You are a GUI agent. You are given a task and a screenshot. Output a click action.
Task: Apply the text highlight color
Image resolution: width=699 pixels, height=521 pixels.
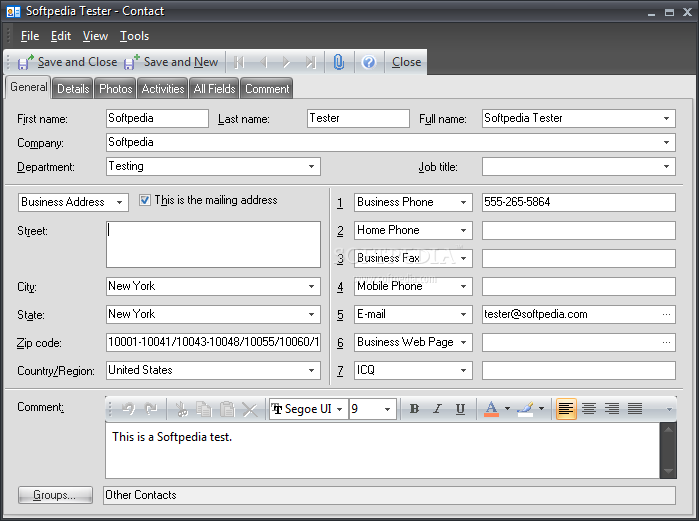(x=525, y=409)
